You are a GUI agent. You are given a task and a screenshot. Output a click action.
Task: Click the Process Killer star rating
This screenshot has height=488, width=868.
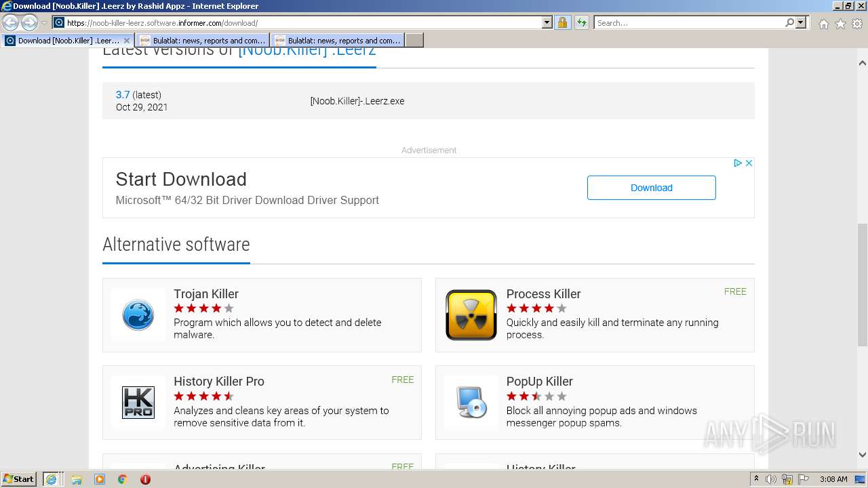(x=536, y=308)
